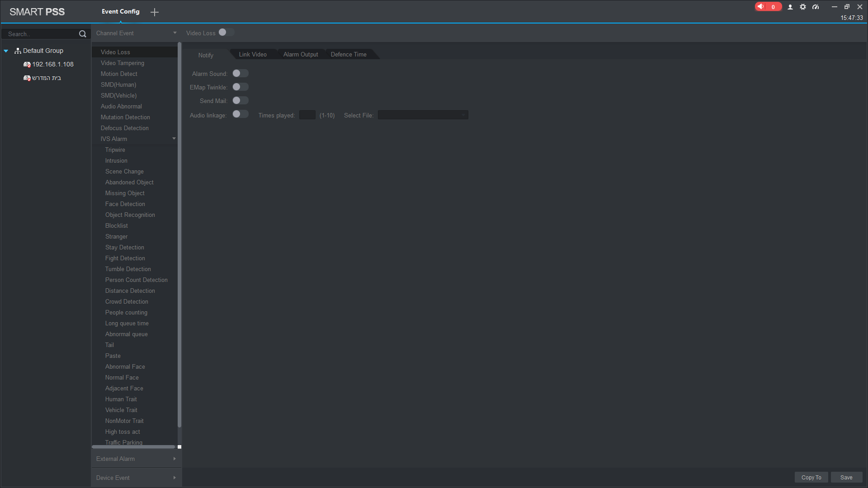Open settings gear in title bar
Viewport: 868px width, 488px height.
point(803,7)
